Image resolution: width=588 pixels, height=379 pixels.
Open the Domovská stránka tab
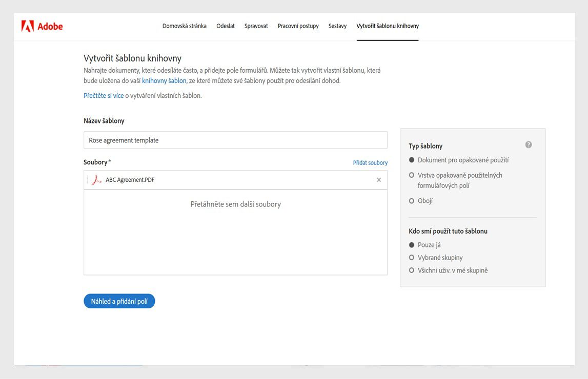pos(185,26)
